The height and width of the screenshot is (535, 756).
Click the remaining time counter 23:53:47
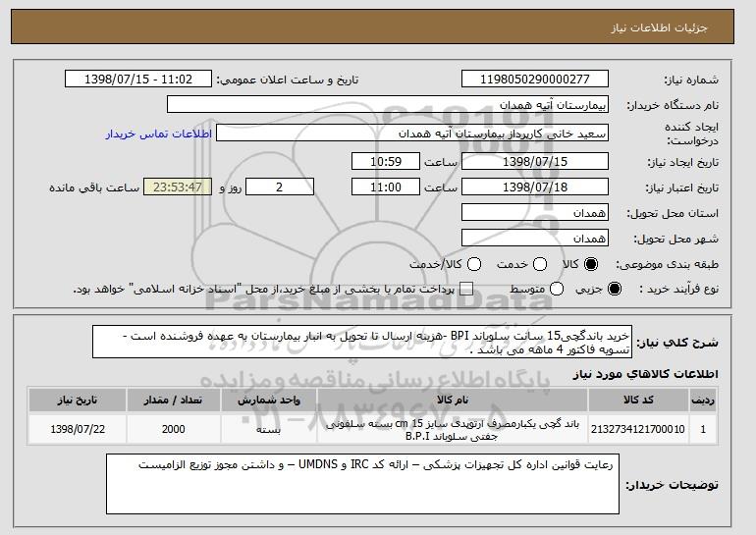[178, 187]
